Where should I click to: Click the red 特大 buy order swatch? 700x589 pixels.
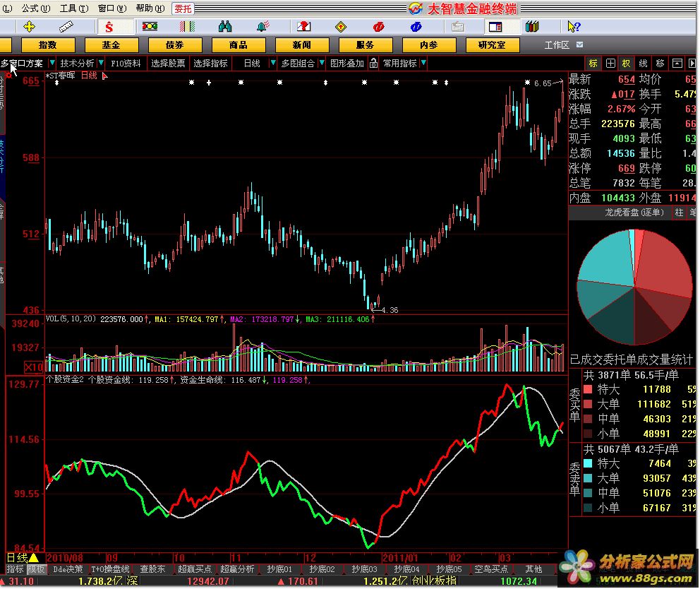588,389
